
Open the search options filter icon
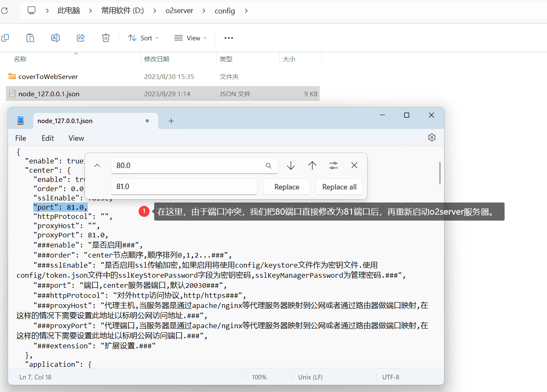click(x=334, y=166)
